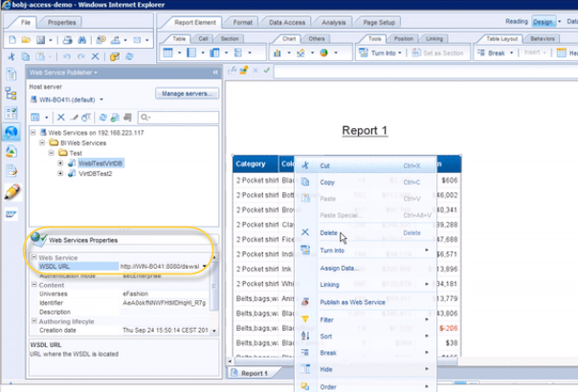Image resolution: width=578 pixels, height=392 pixels.
Task: Switch to the Analysis tab
Action: (334, 23)
